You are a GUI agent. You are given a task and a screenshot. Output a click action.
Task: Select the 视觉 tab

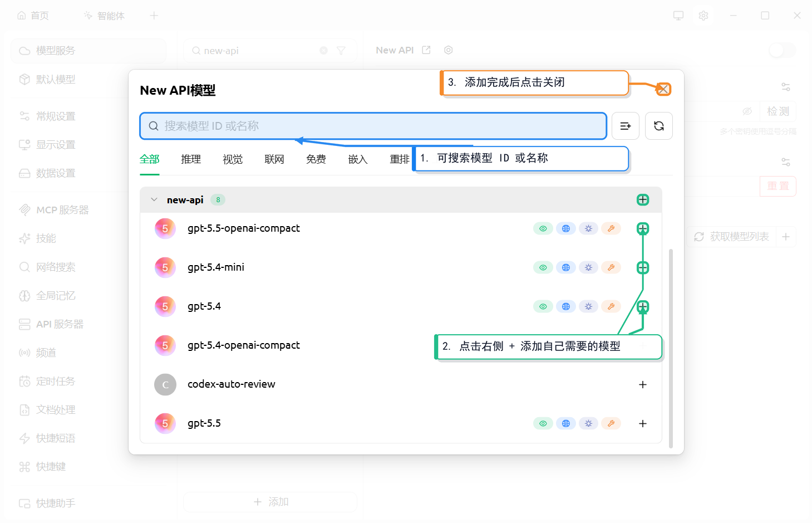click(x=233, y=159)
